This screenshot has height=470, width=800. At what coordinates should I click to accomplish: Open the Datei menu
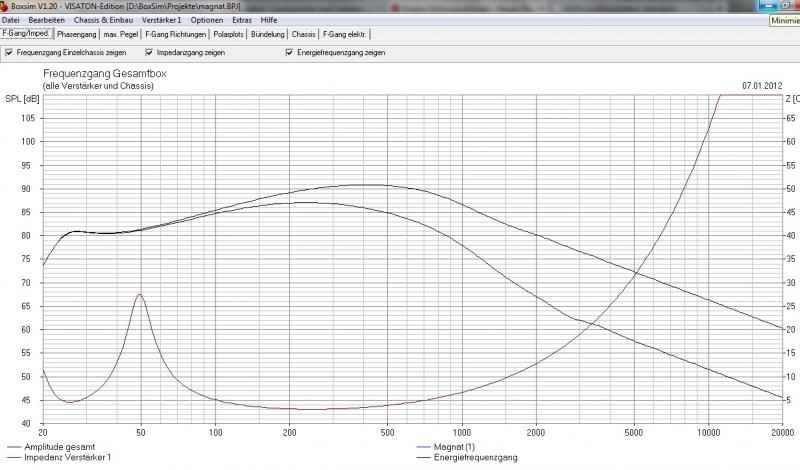click(x=12, y=20)
